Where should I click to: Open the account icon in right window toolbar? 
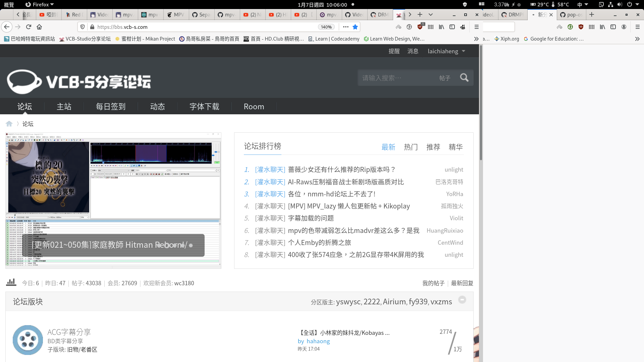point(624,27)
